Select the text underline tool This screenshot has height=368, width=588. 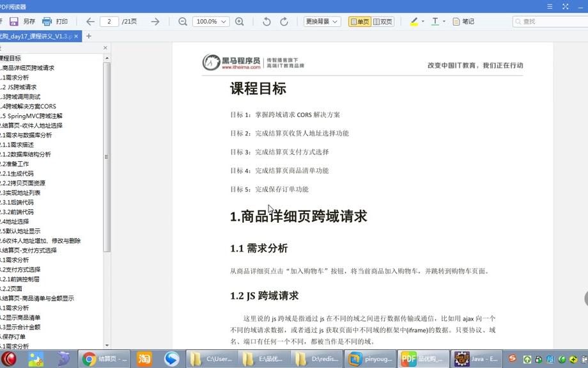point(435,21)
